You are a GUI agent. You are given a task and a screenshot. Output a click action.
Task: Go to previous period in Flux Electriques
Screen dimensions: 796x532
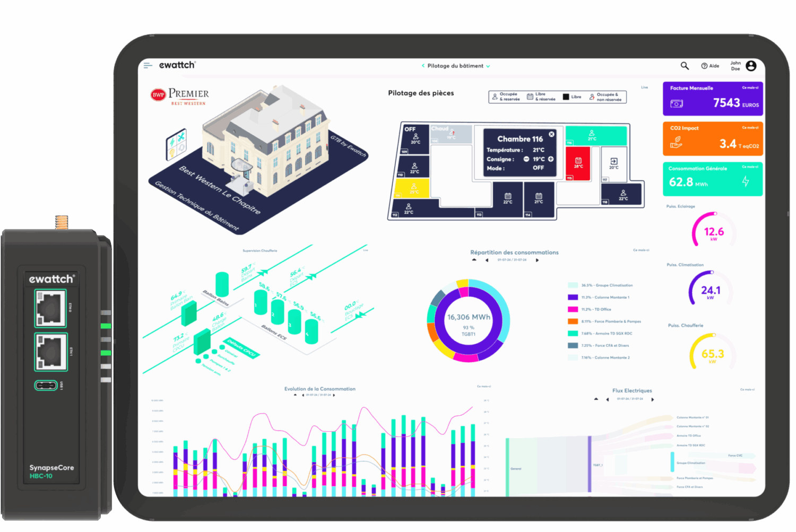[607, 399]
